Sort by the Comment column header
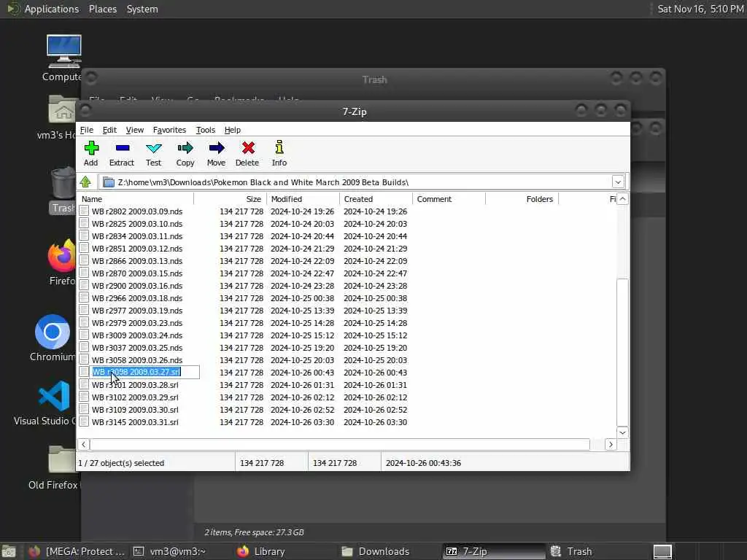 tap(449, 199)
